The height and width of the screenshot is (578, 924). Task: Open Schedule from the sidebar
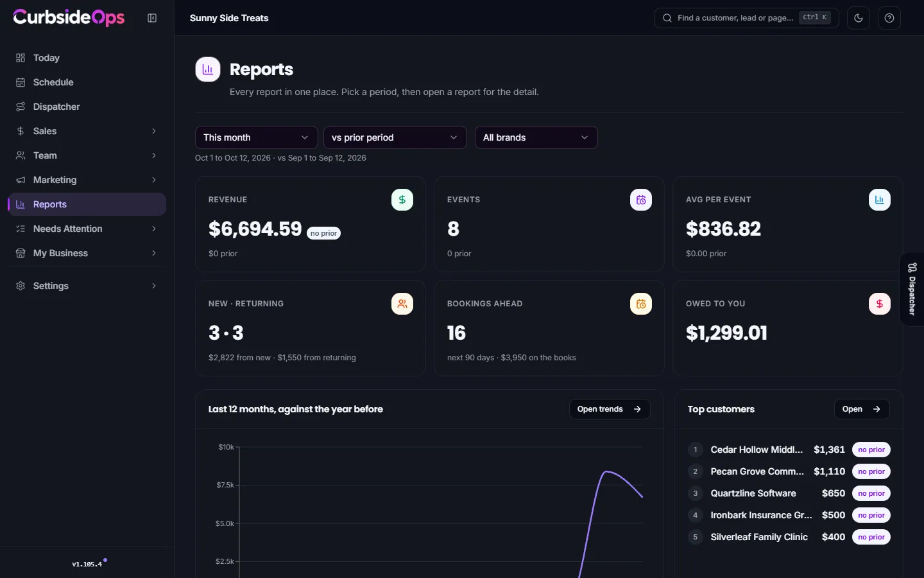[x=87, y=82]
